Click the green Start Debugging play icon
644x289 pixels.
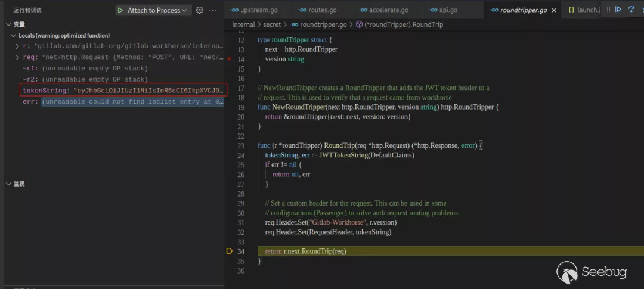[x=120, y=10]
